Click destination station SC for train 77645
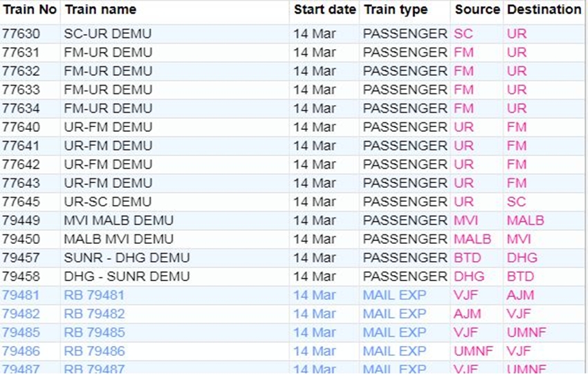 point(516,202)
